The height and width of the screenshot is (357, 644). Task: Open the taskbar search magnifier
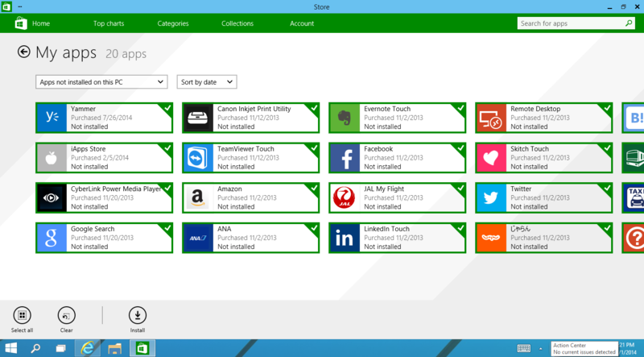tap(35, 348)
